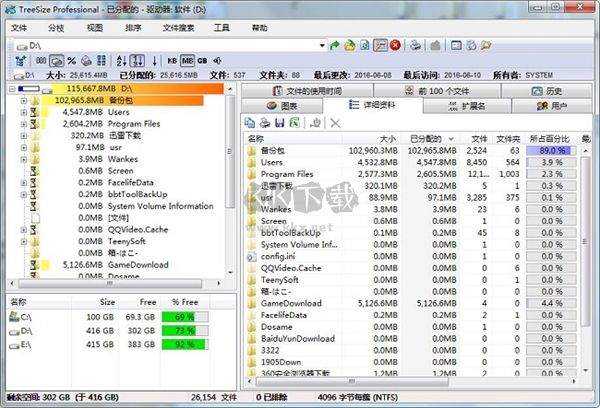Expand the TeenySoft tree node

[x=24, y=242]
